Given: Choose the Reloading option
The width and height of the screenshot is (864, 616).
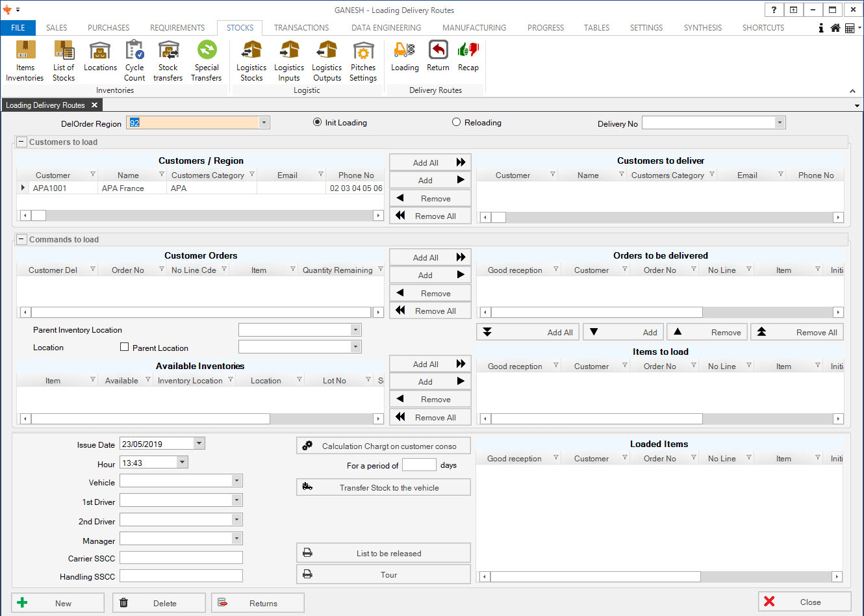Looking at the screenshot, I should (x=456, y=122).
